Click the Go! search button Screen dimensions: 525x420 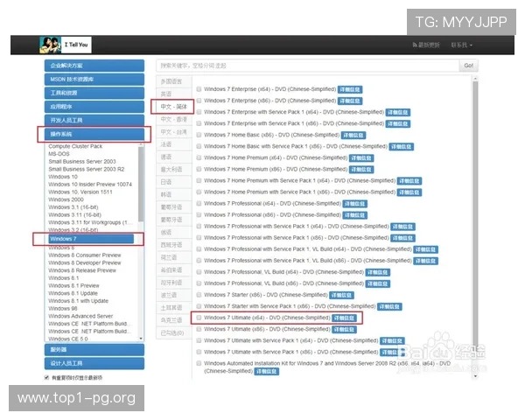[x=468, y=66]
